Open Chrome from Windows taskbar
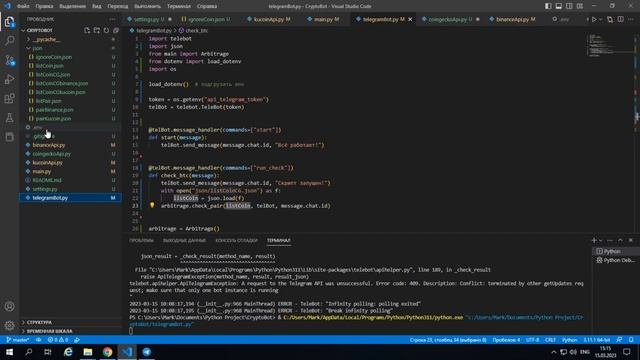640x360 pixels. coord(107,352)
